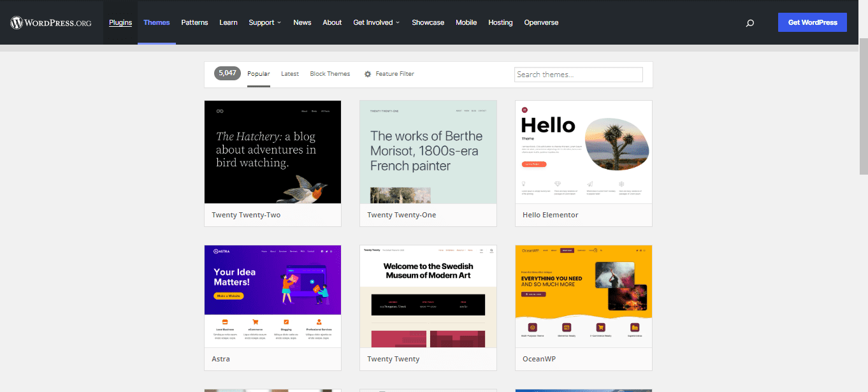Click the Search themes input field

pos(579,75)
